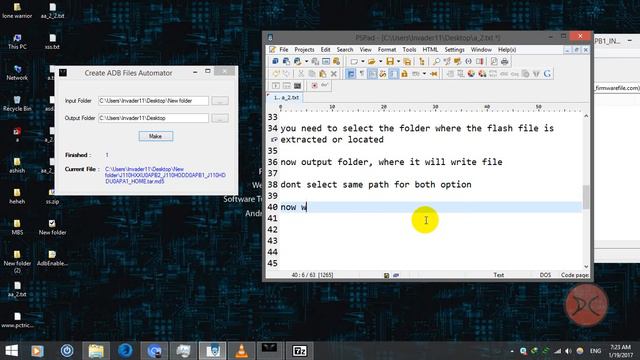This screenshot has height=360, width=640.
Task: Click the Input Folder browse button
Action: click(x=220, y=101)
